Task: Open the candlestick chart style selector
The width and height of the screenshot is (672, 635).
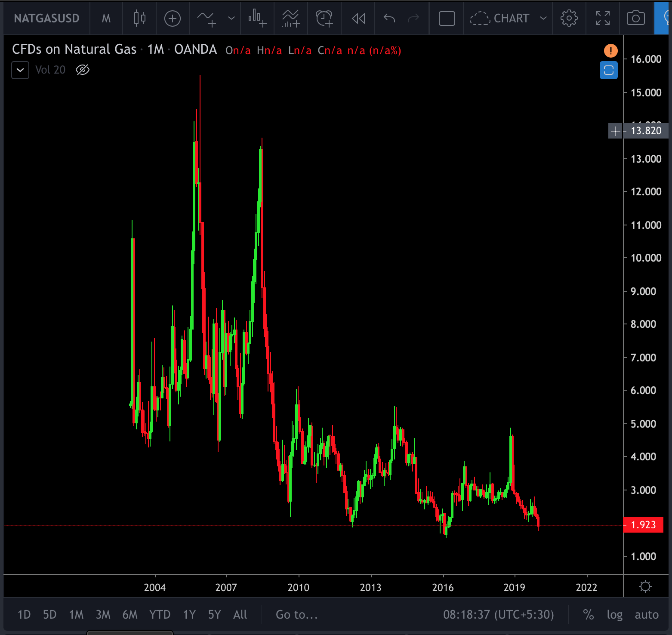Action: click(139, 18)
